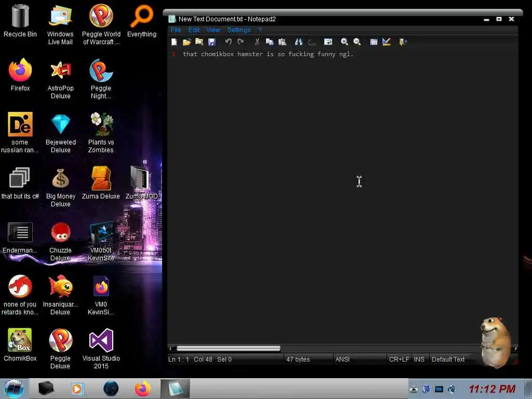This screenshot has height=399, width=532.
Task: Click the horizontal scrollbar thumb in Notepad2
Action: tap(229, 349)
